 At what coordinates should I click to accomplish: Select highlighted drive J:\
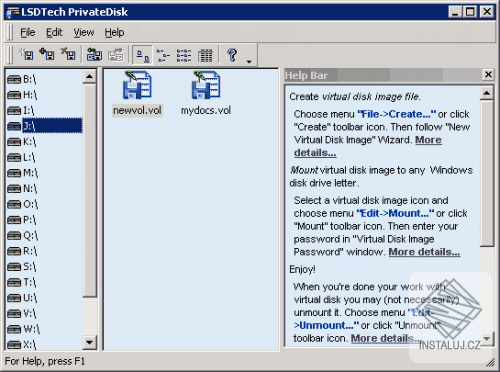[44, 126]
